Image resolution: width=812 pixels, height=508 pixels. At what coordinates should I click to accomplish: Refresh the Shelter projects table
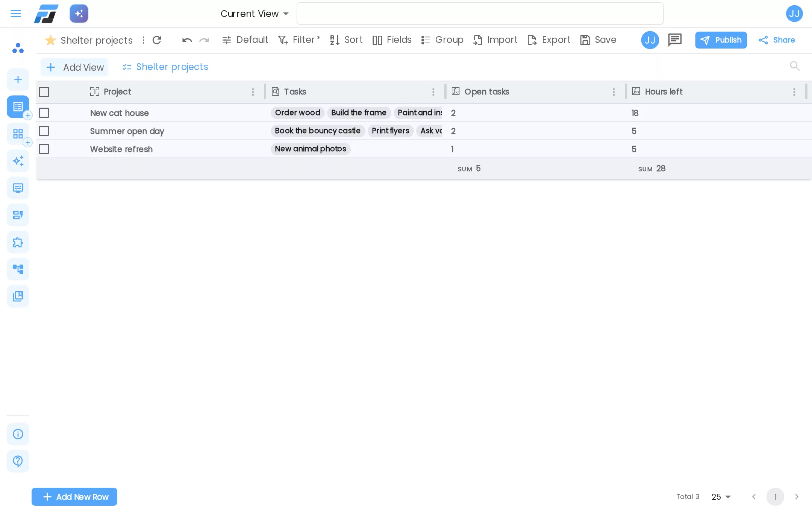[x=157, y=40]
